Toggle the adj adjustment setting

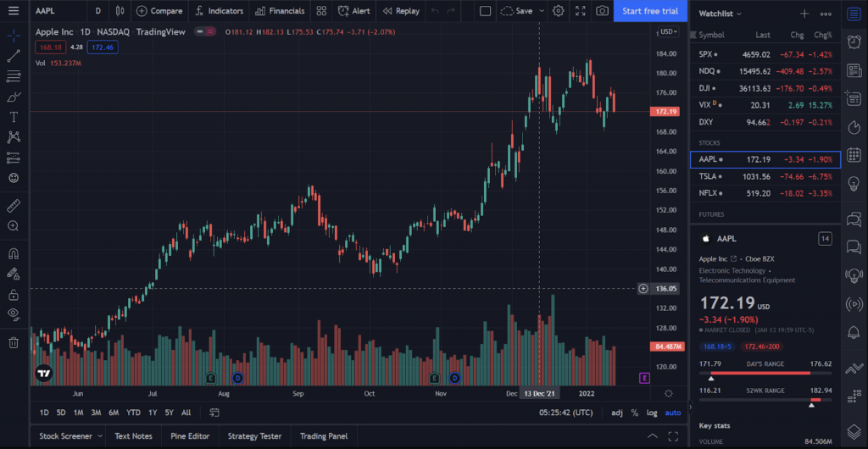[617, 413]
